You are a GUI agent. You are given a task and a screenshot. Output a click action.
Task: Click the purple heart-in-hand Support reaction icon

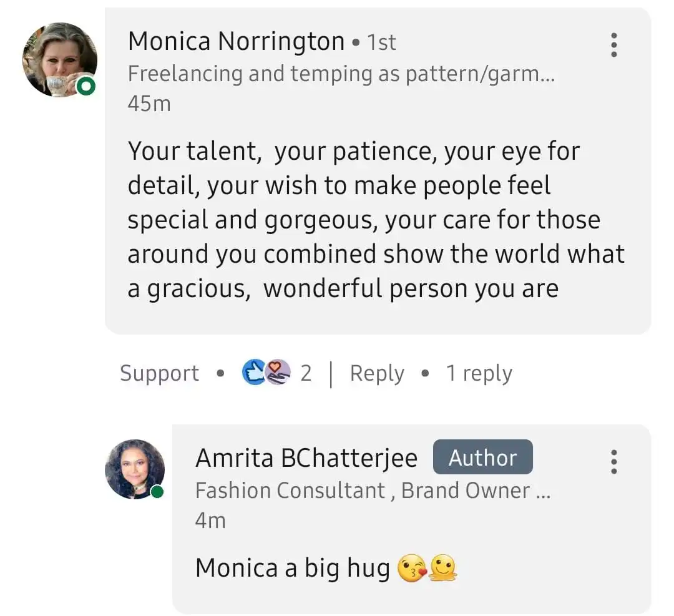(x=278, y=373)
